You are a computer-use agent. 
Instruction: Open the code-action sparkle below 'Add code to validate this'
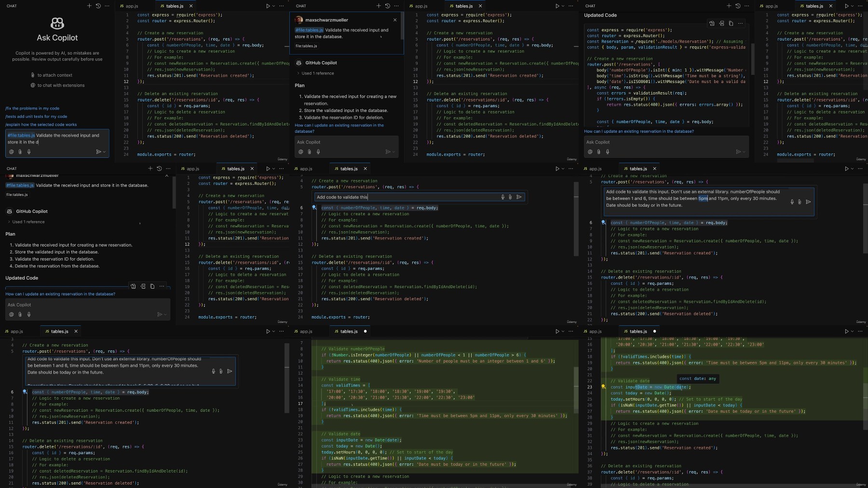tap(314, 208)
